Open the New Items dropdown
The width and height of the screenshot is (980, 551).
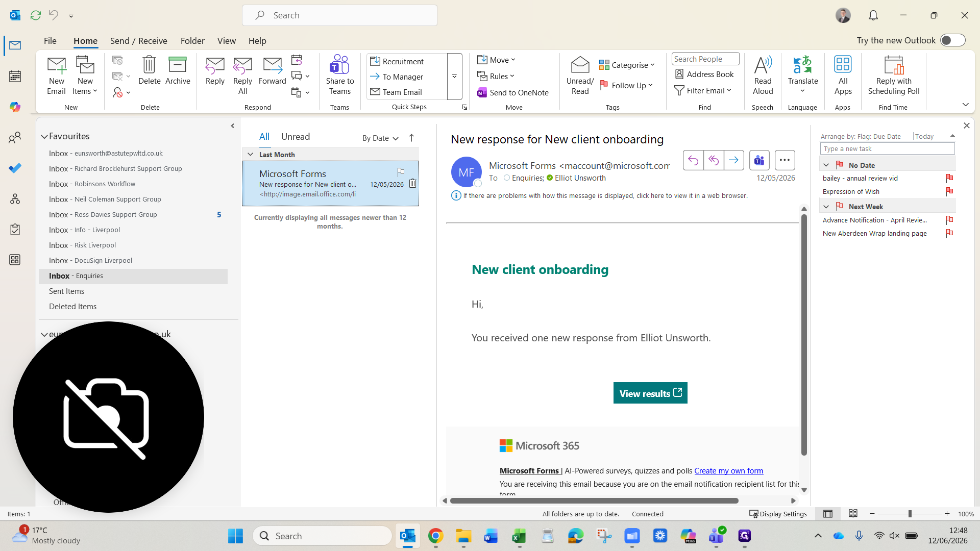coord(85,76)
